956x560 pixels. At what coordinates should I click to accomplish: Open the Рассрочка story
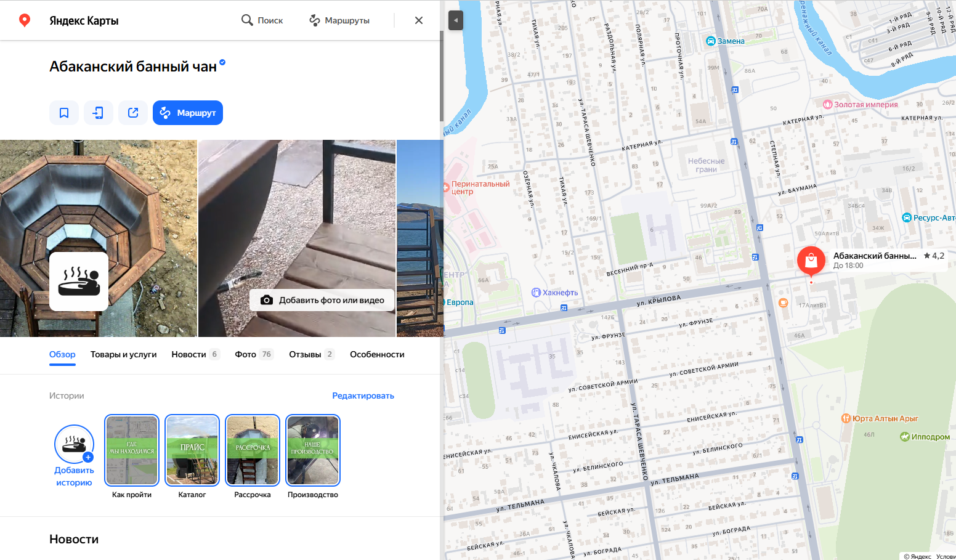tap(253, 450)
